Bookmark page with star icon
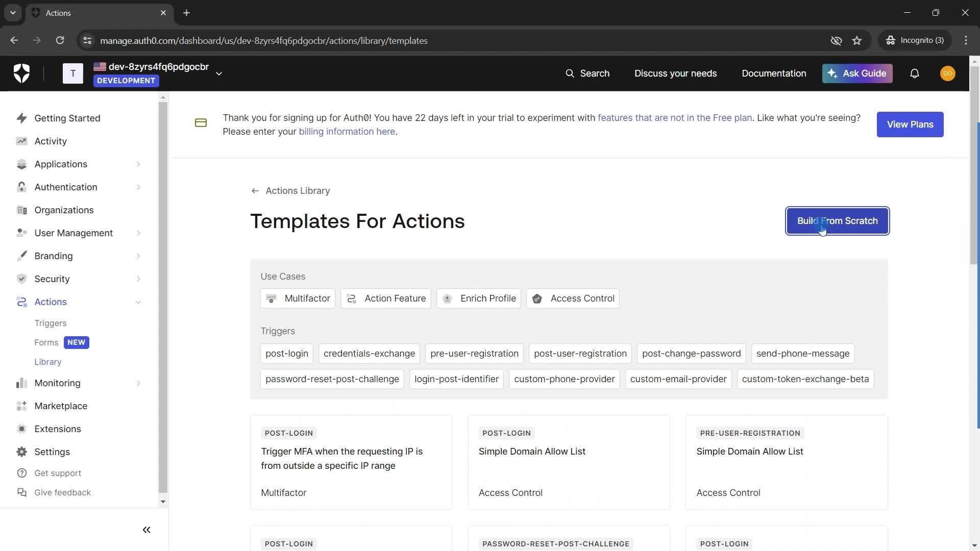 click(857, 40)
